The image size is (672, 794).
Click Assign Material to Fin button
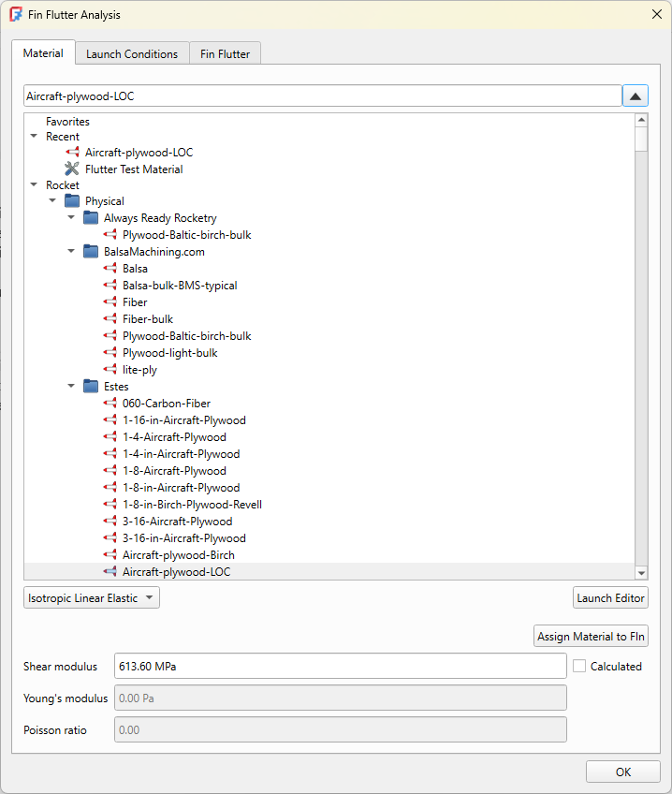591,636
